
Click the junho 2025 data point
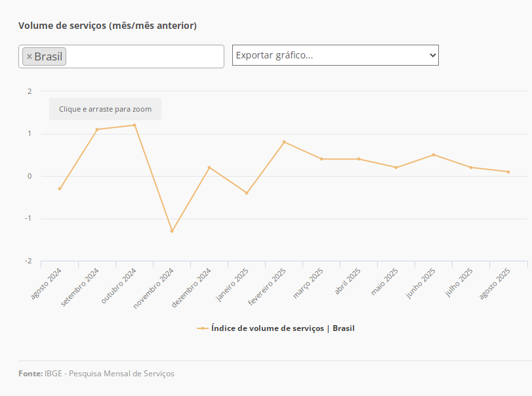pyautogui.click(x=434, y=155)
